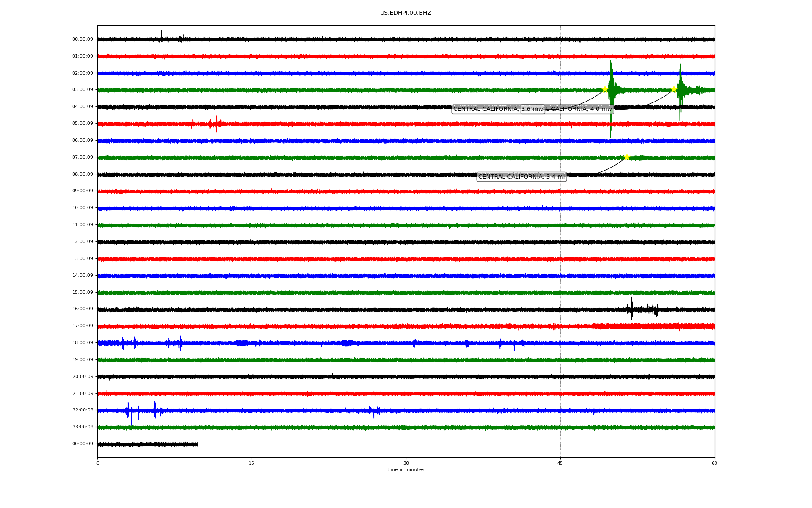Click the red burst on the 05:00:09 trace
This screenshot has width=812, height=508.
216,124
